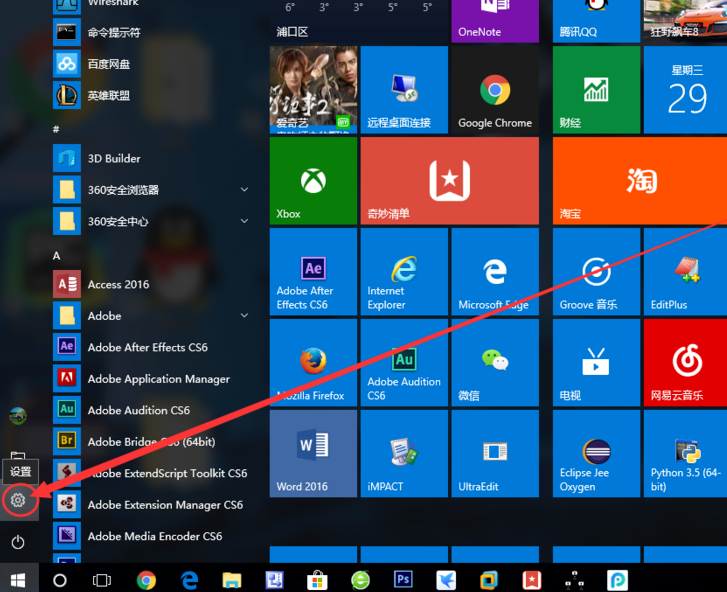727x592 pixels.
Task: Open the Mozilla Firefox tile
Action: [313, 363]
